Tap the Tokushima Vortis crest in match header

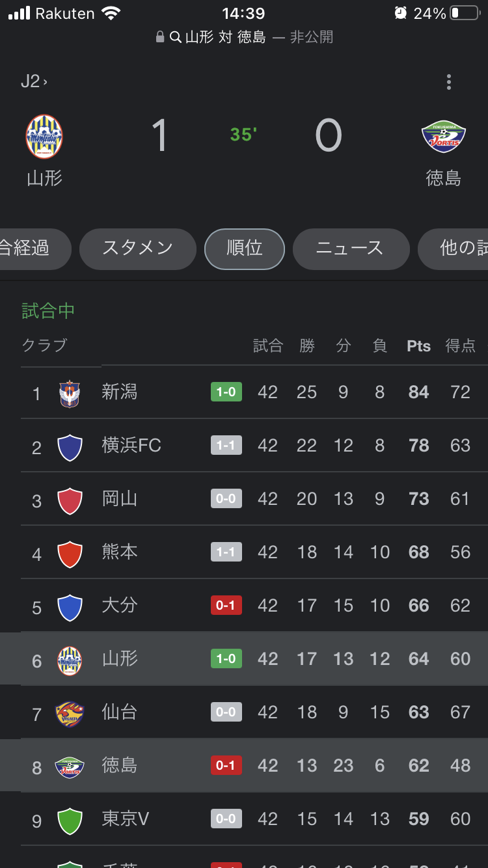coord(443,137)
